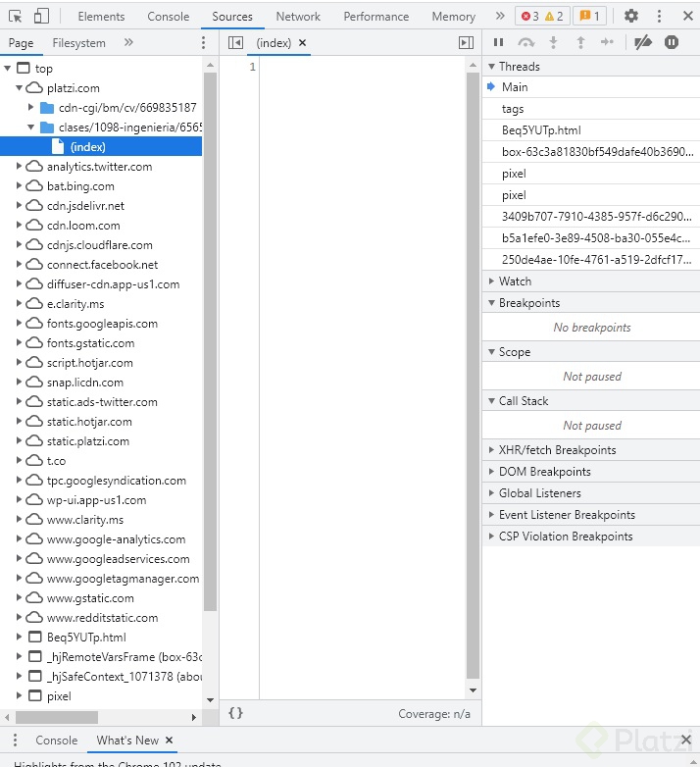Open the drawer three-dot menu
Screen dimensions: 700x767
(15, 741)
